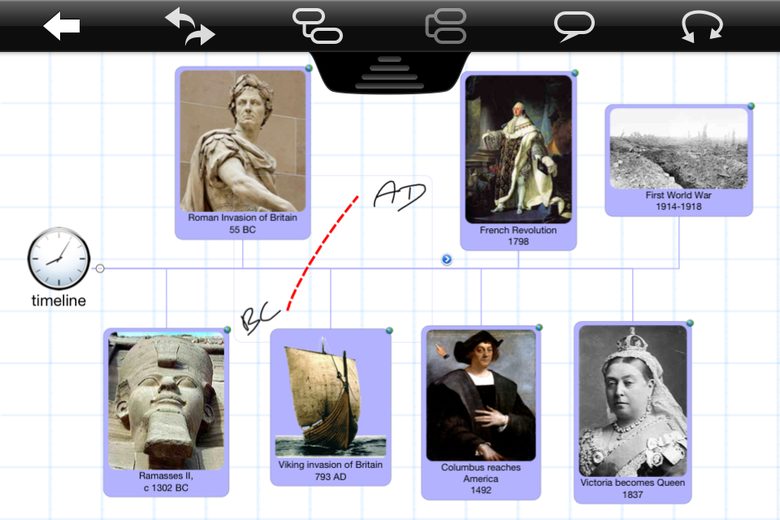Click the blue arrow marker on the timeline
Viewport: 780px width, 520px height.
click(x=447, y=259)
